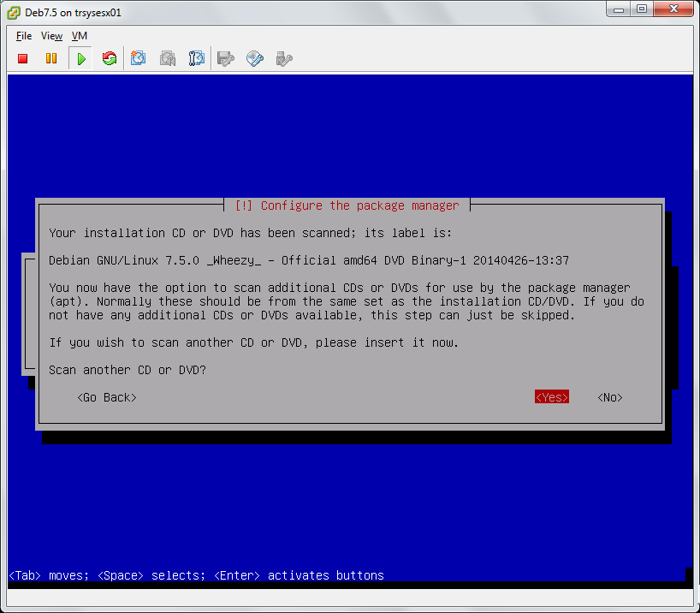Choose <Yes> to scan another CD or DVD

(552, 397)
